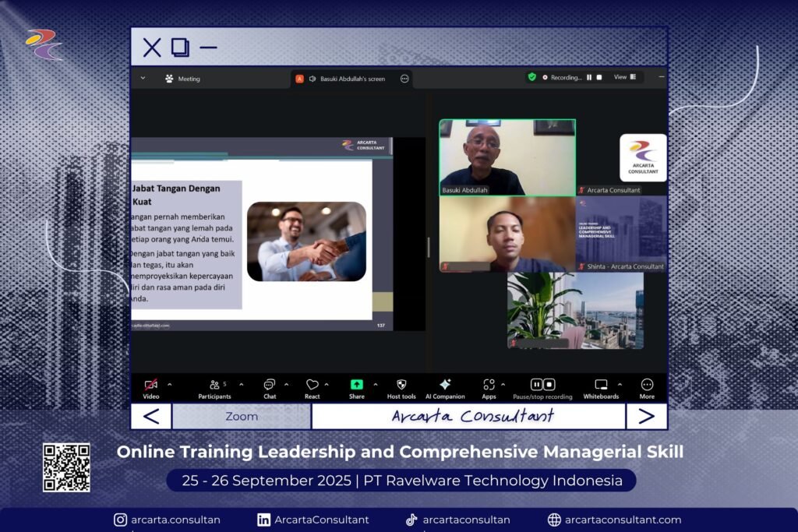Open the Participants panel
The height and width of the screenshot is (532, 798).
(x=214, y=385)
